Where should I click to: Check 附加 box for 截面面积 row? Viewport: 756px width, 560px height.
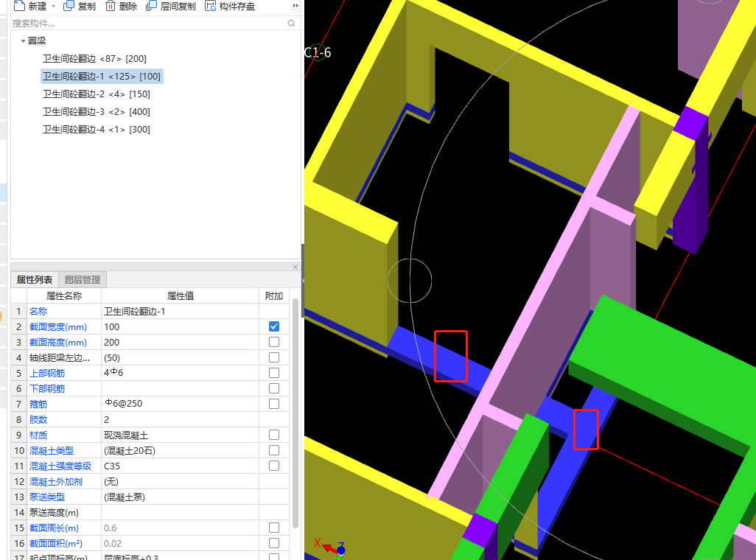(x=274, y=543)
